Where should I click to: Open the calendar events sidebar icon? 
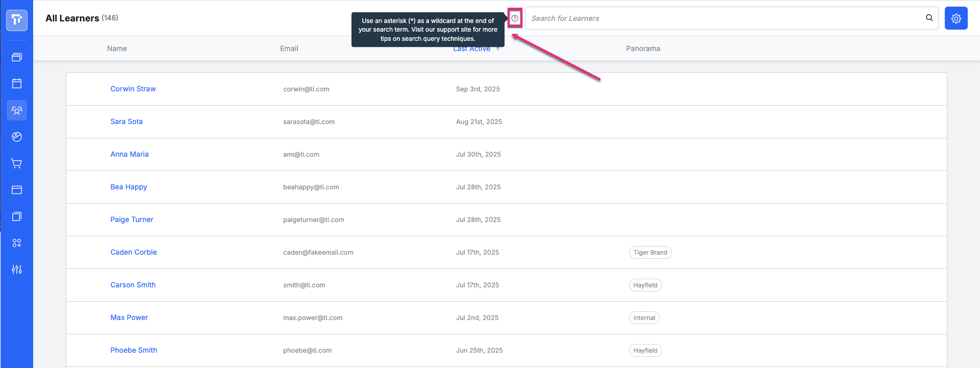(x=17, y=84)
